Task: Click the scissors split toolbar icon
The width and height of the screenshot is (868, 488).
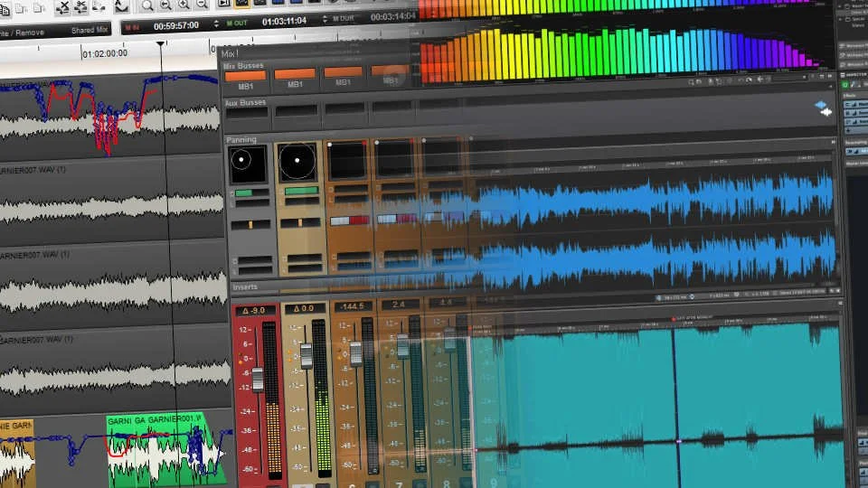Action: click(x=80, y=6)
